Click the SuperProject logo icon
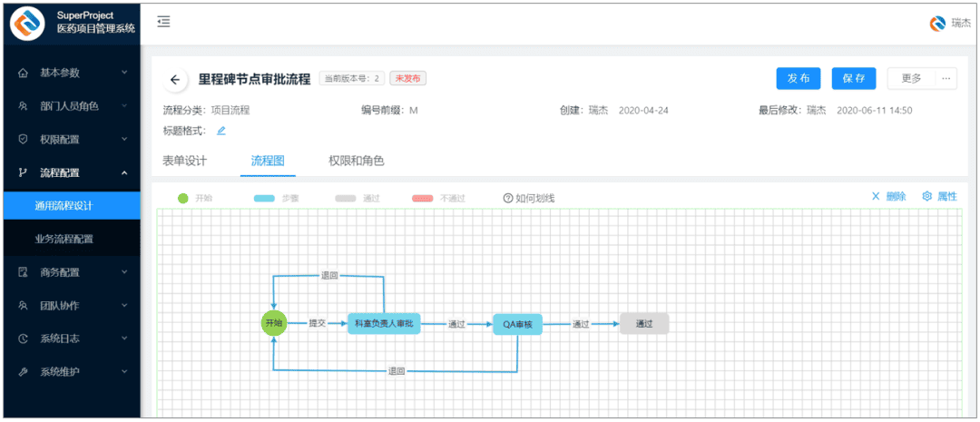The height and width of the screenshot is (422, 980). tap(29, 23)
